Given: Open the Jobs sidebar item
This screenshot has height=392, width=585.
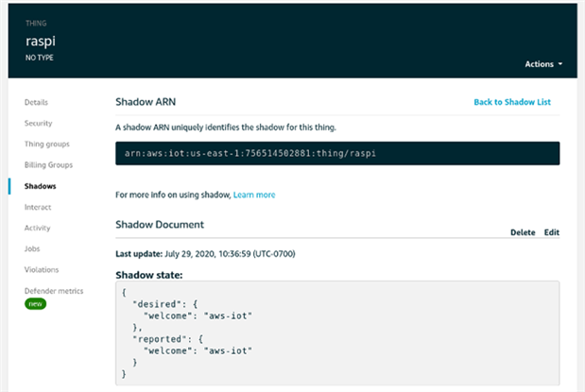Looking at the screenshot, I should (32, 248).
